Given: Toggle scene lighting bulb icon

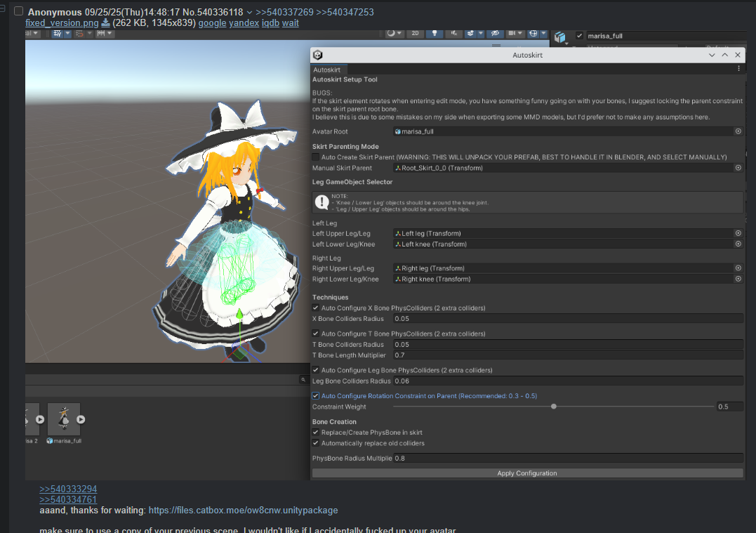Looking at the screenshot, I should 435,33.
